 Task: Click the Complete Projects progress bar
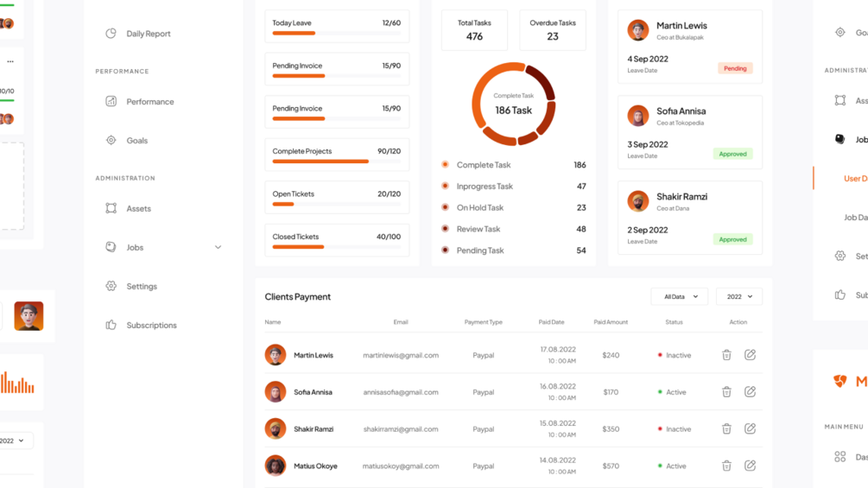click(337, 162)
